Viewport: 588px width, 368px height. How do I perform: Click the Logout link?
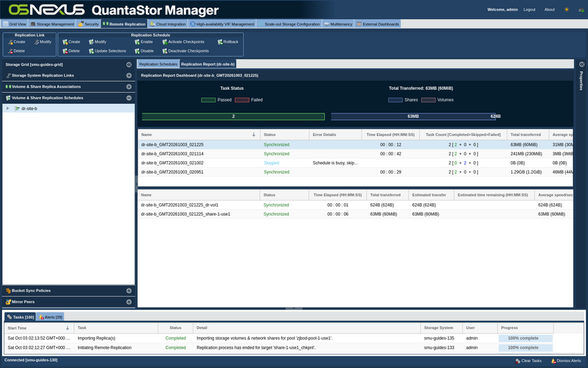pos(529,10)
